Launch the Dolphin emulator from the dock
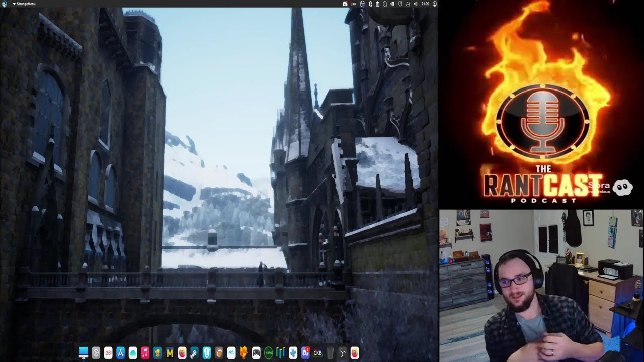Screen dimensions: 644x362 231,353
